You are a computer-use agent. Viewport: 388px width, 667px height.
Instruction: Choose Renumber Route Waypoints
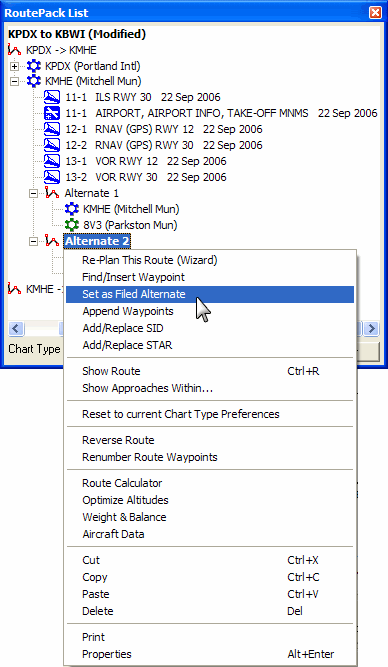[x=210, y=457]
